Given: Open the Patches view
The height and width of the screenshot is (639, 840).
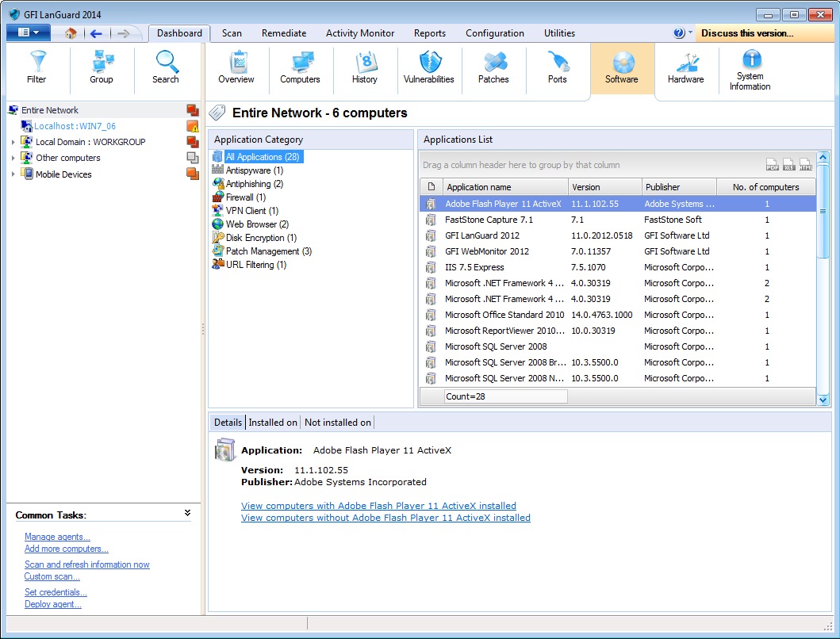Looking at the screenshot, I should tap(493, 67).
